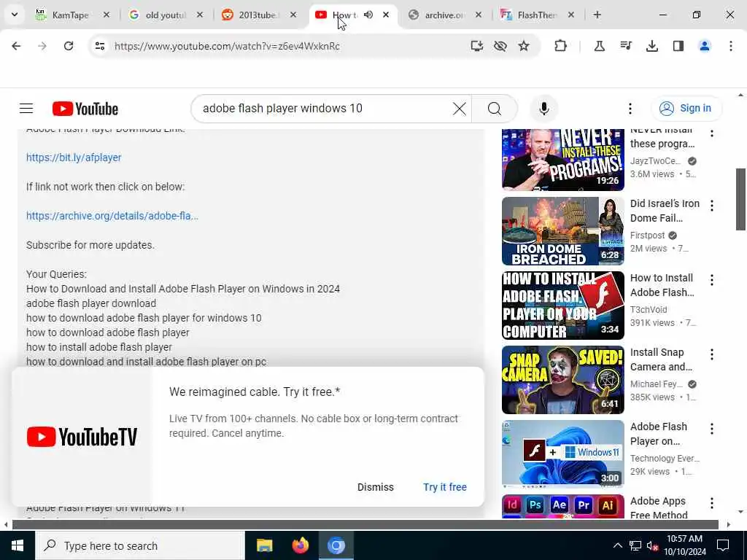This screenshot has height=560, width=747.
Task: Click Try it free for YouTube TV
Action: (x=445, y=487)
